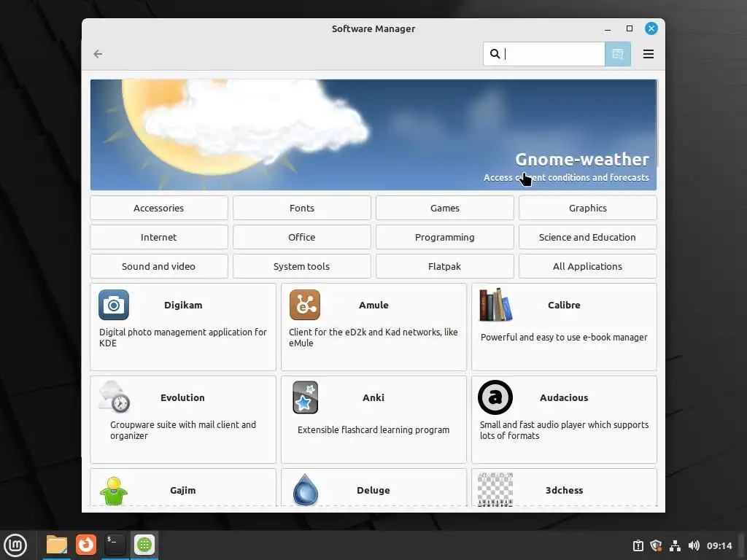Click 'Digital photo management application for KDE'
The image size is (747, 560).
click(183, 338)
